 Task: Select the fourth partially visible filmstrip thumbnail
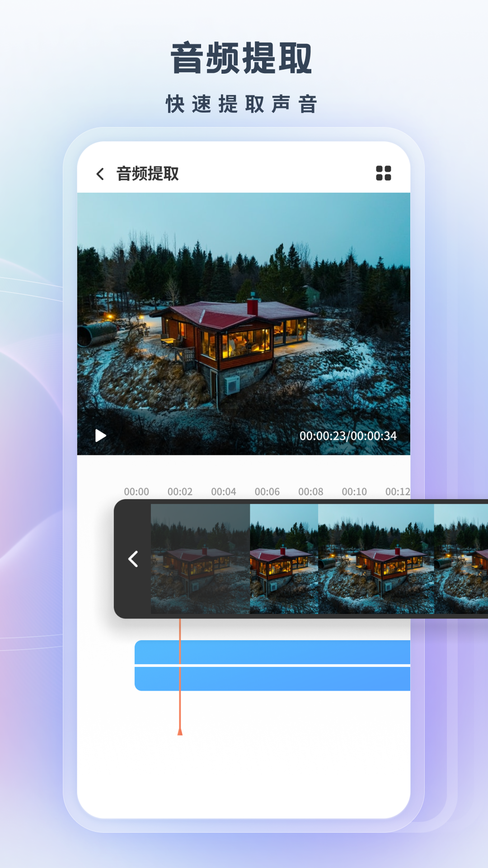coord(461,559)
